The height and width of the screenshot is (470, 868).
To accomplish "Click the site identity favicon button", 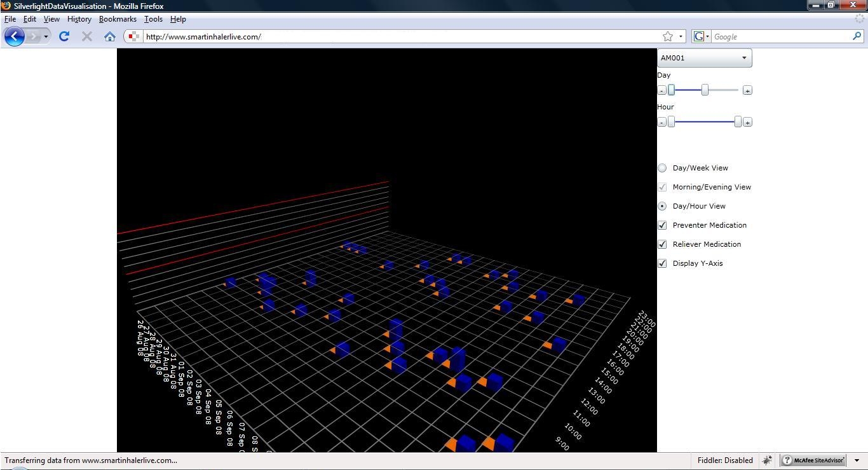I will (133, 36).
